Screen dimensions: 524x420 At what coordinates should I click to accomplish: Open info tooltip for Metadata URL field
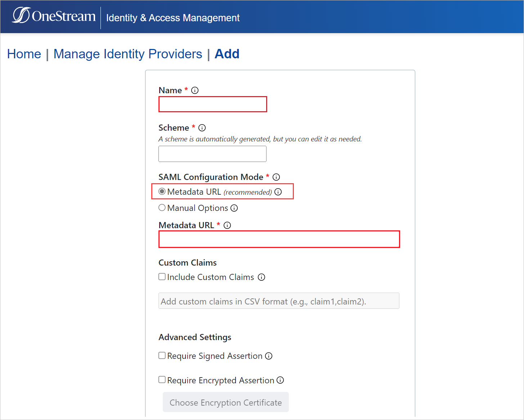227,225
